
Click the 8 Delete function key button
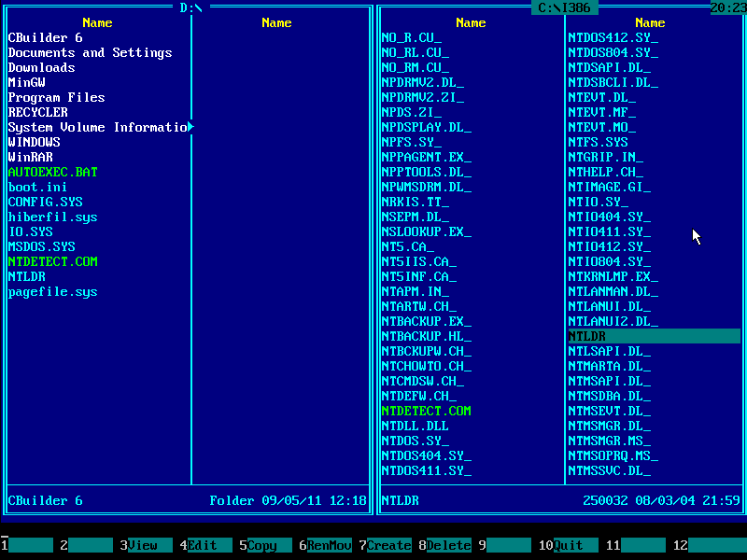[445, 545]
